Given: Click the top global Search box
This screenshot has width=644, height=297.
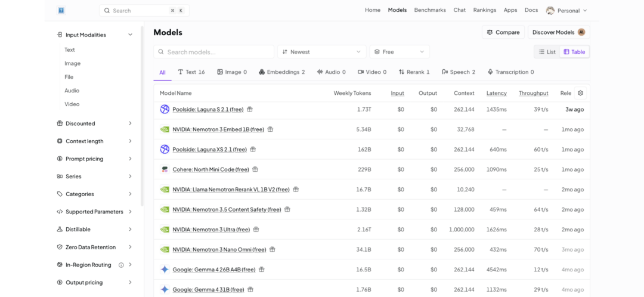Looking at the screenshot, I should pyautogui.click(x=144, y=11).
